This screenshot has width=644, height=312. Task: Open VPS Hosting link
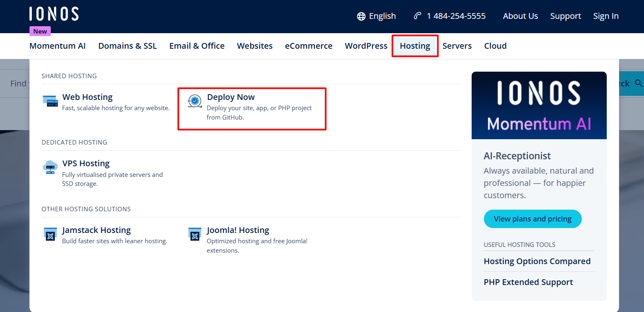tap(86, 163)
